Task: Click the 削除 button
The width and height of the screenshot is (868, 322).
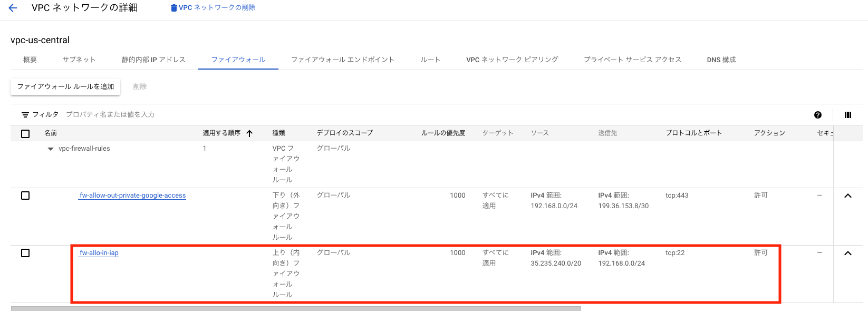Action: click(140, 87)
